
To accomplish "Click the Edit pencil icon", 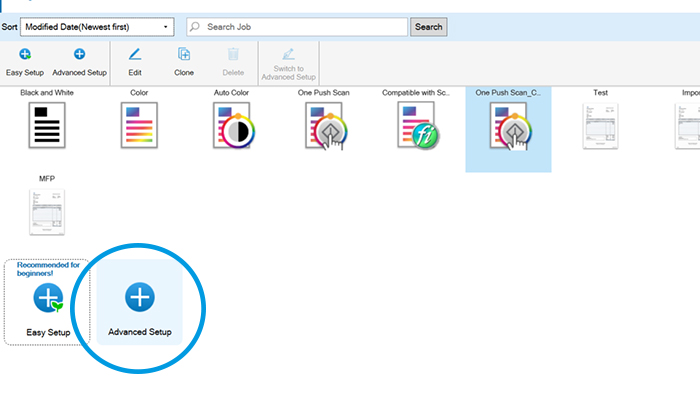I will pyautogui.click(x=135, y=60).
